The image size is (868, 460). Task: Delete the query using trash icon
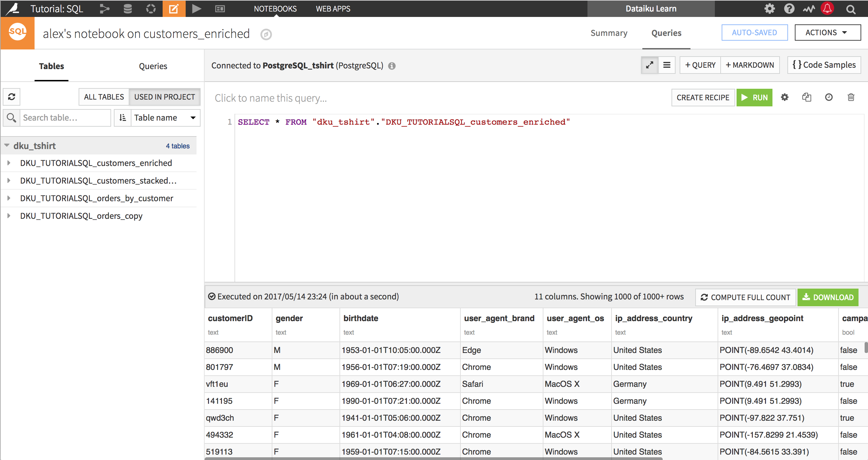click(851, 98)
